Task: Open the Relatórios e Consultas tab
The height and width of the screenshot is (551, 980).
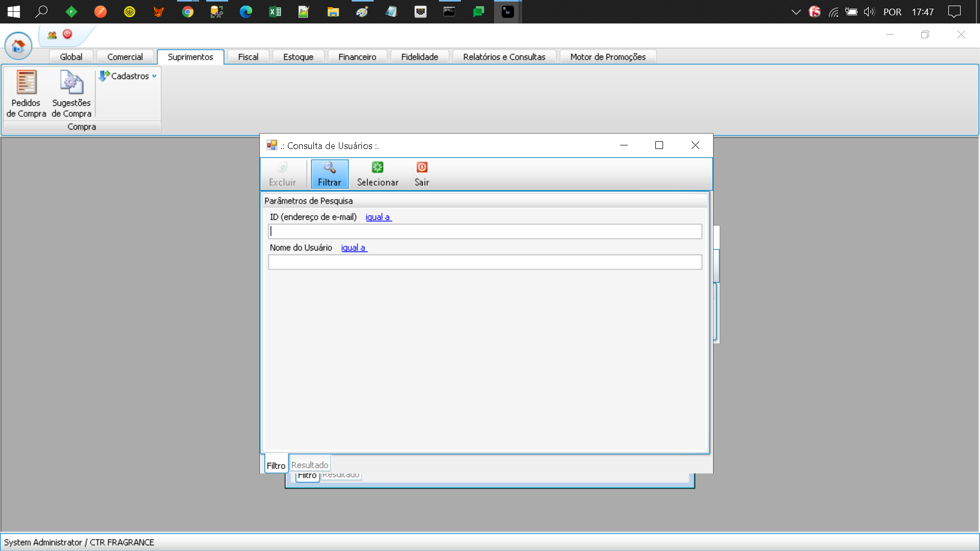Action: click(504, 57)
